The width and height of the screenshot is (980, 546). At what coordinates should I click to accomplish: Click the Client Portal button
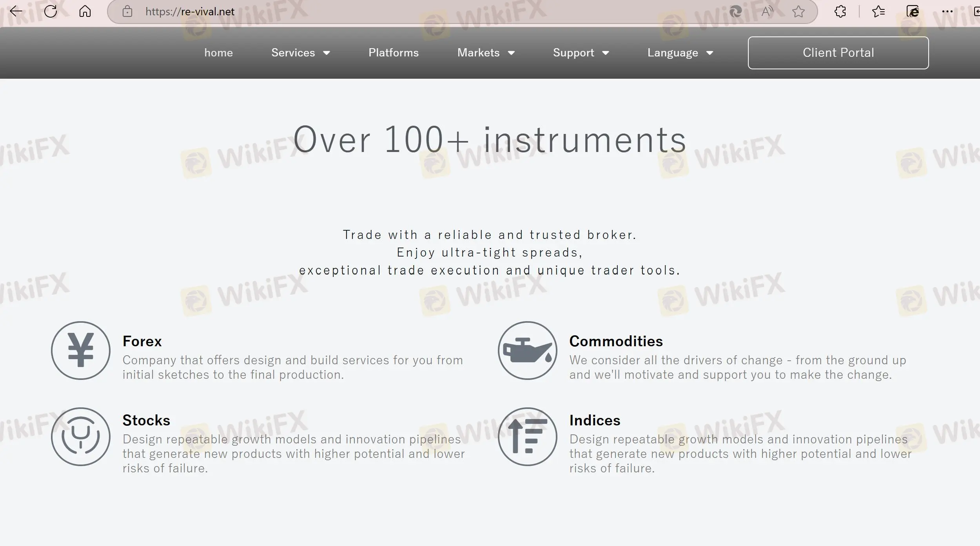tap(838, 52)
